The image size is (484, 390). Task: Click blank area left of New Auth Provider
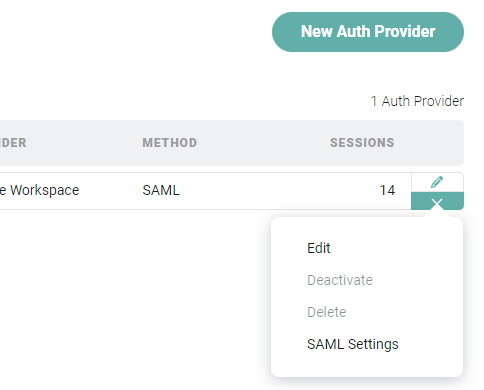(133, 32)
